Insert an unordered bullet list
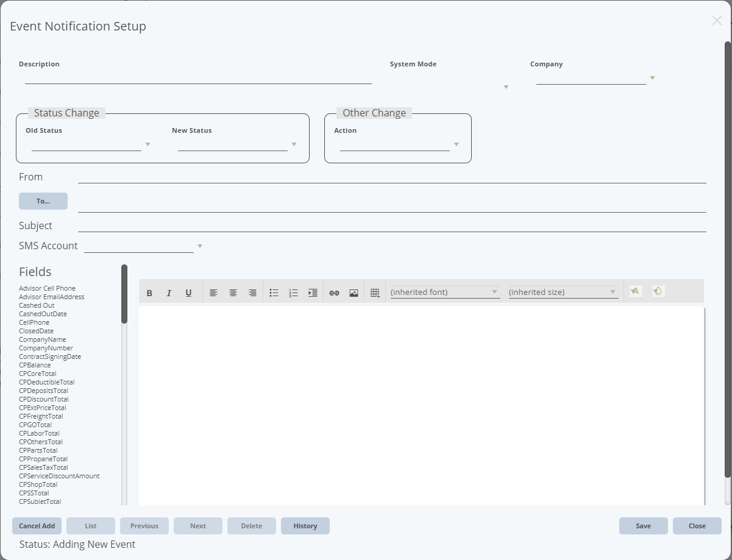Screen dimensions: 732x560 [274, 293]
